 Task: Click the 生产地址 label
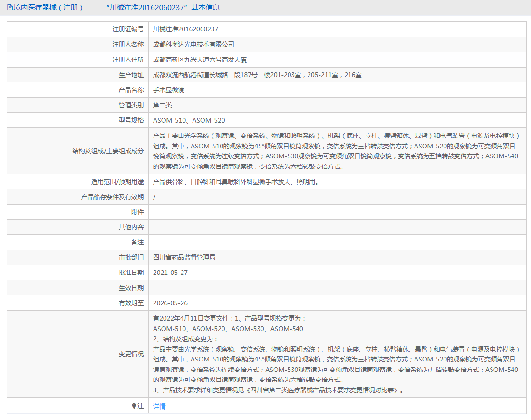[x=131, y=75]
